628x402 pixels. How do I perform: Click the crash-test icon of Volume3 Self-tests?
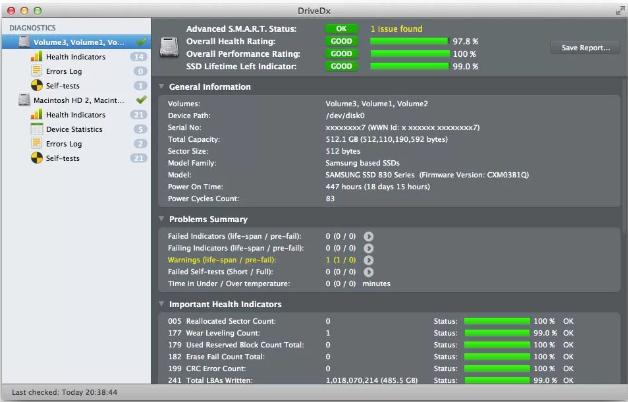[x=36, y=85]
